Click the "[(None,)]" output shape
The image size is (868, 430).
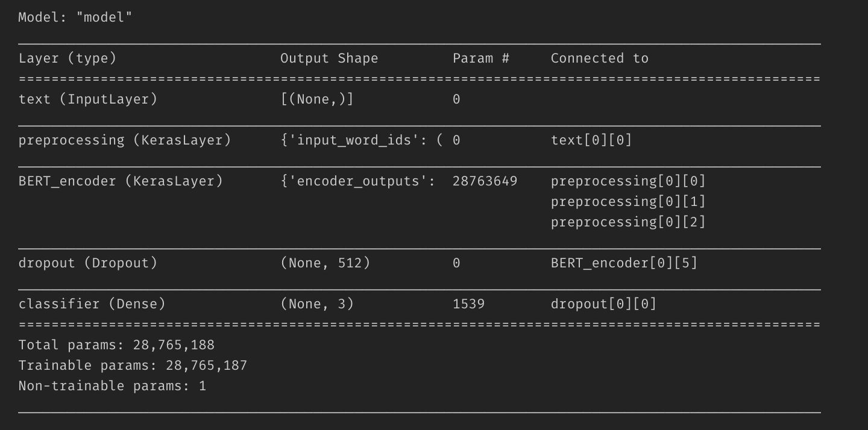tap(317, 99)
